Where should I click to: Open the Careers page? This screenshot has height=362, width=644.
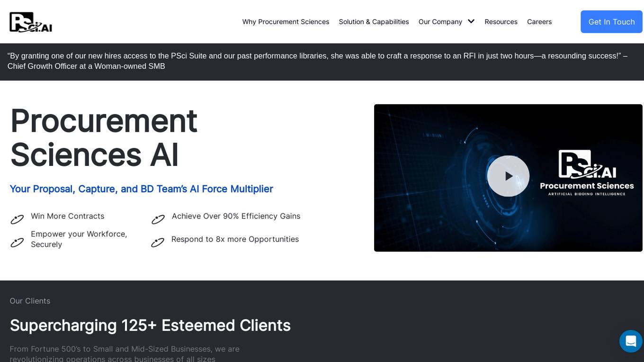539,22
